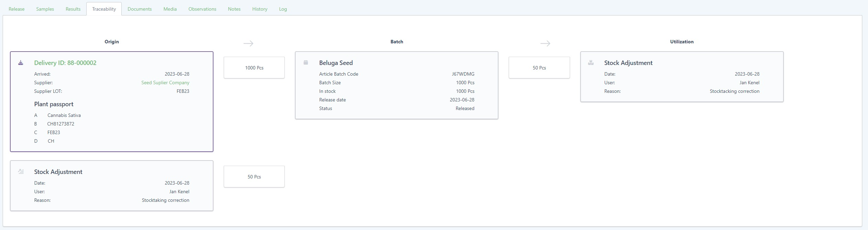
Task: Show the Log tab
Action: pos(283,9)
